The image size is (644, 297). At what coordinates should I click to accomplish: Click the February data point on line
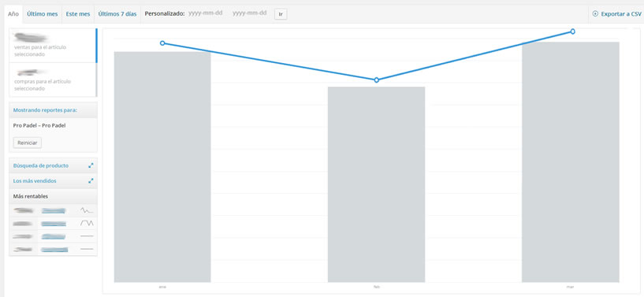click(x=376, y=80)
